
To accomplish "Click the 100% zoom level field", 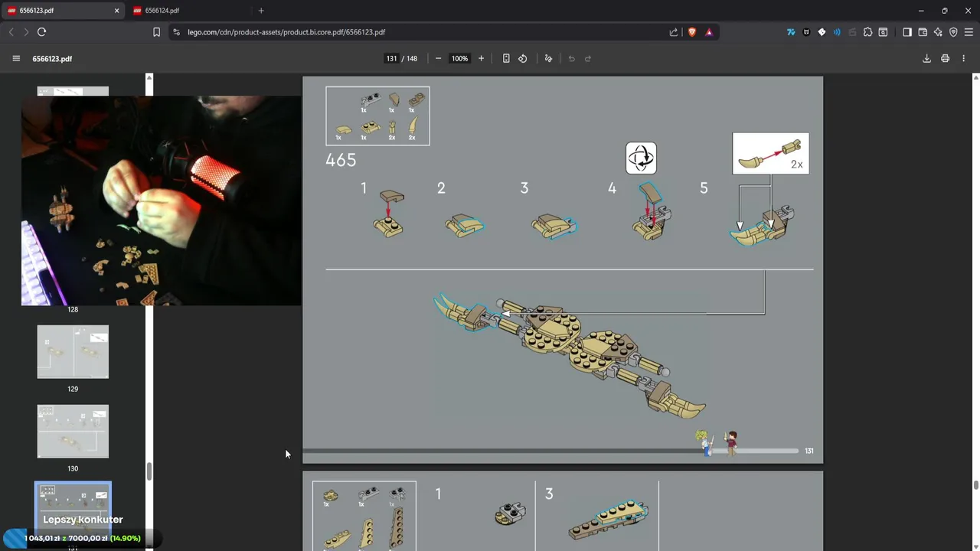I will point(459,58).
